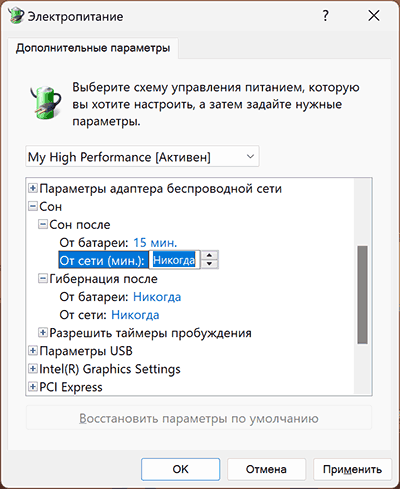The height and width of the screenshot is (489, 400).
Task: Expand Параметры адаптера беспроводной сети
Action: coord(33,188)
